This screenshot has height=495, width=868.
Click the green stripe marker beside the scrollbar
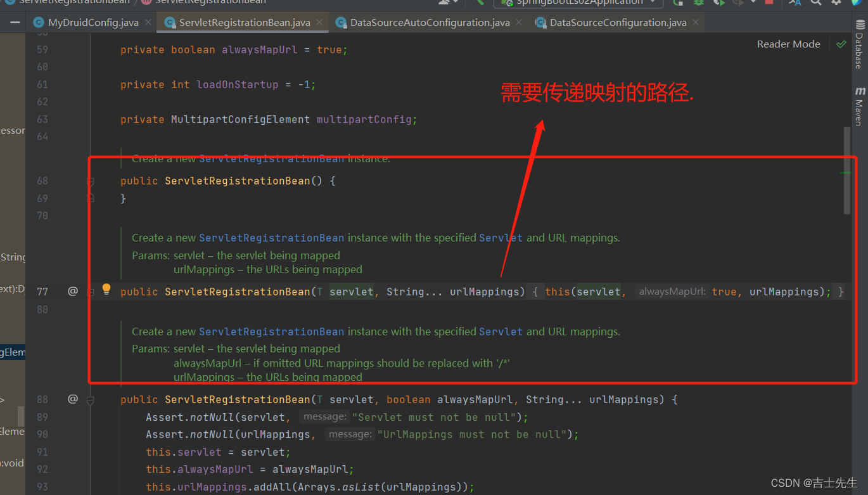(x=845, y=172)
